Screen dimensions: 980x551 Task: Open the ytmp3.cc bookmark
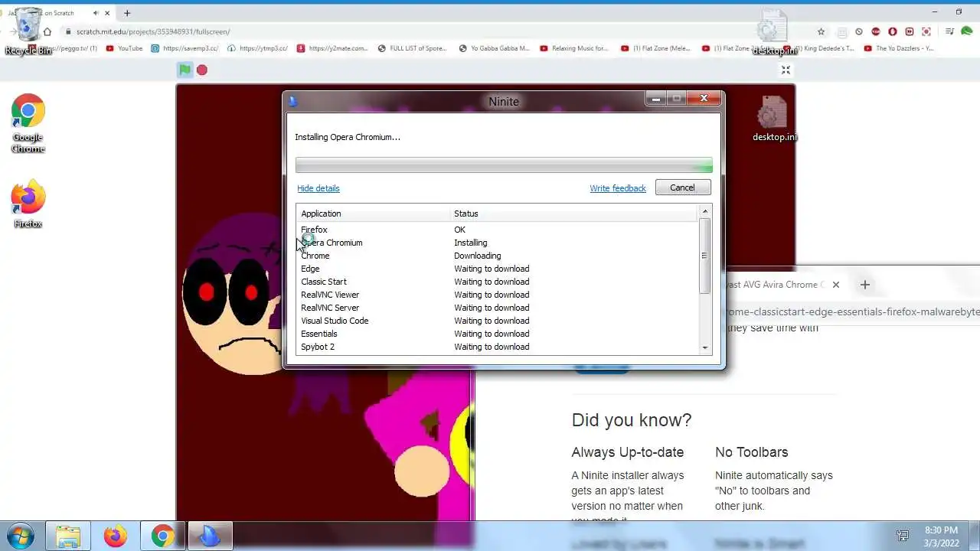point(257,48)
